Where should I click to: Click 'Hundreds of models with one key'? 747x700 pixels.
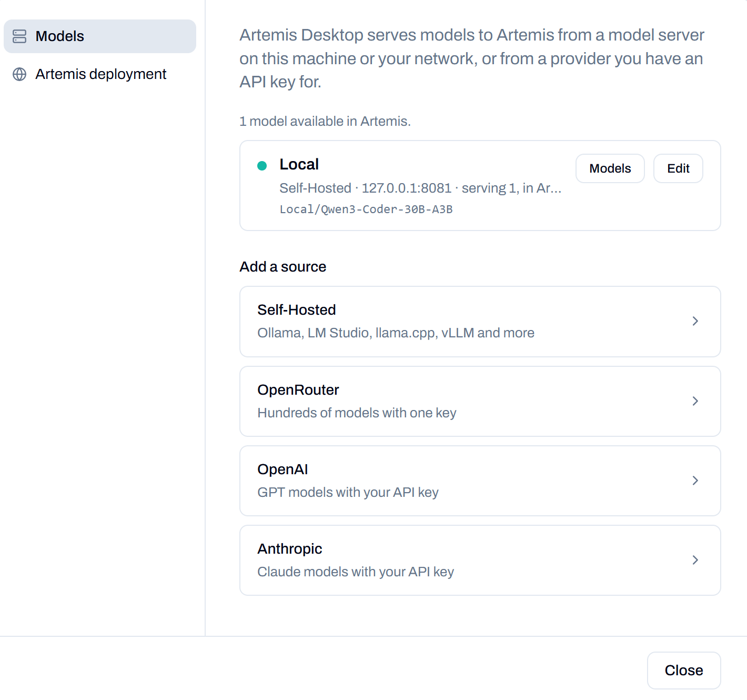click(x=357, y=413)
